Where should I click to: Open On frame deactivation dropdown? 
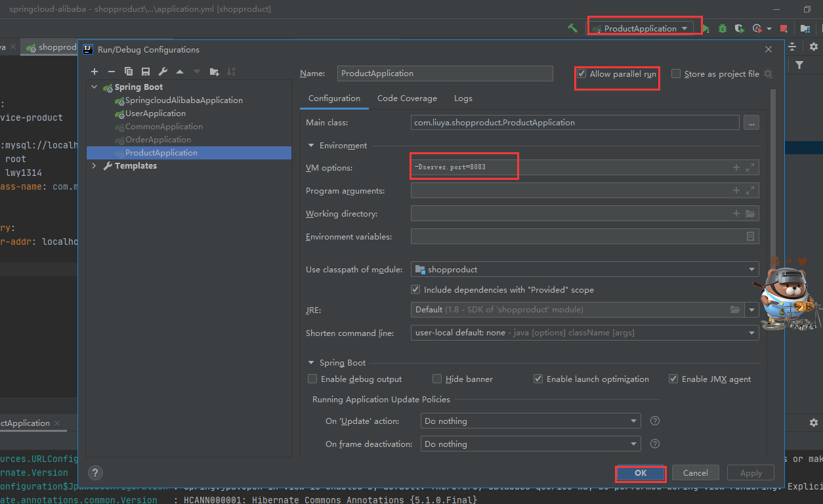(x=633, y=444)
